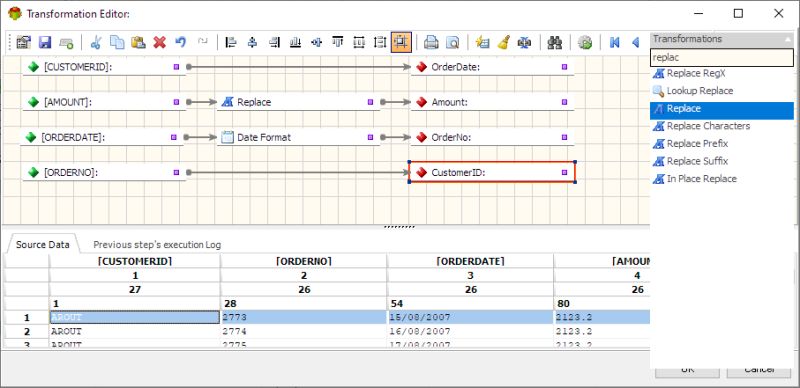Select the highlighted Replace transformation
The height and width of the screenshot is (388, 800).
721,109
